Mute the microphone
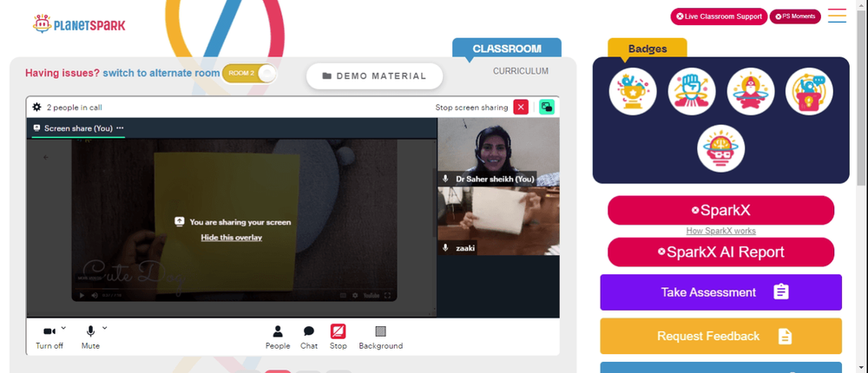This screenshot has width=868, height=373. (x=90, y=337)
